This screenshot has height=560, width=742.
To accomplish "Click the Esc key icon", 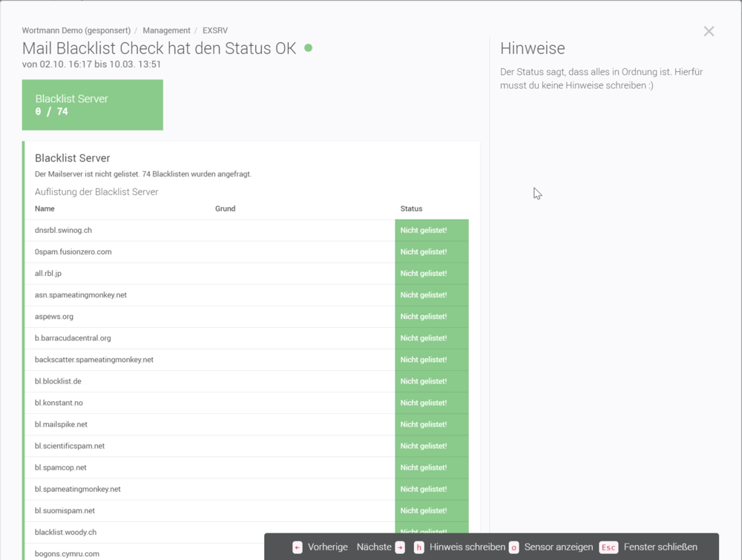I will 608,547.
